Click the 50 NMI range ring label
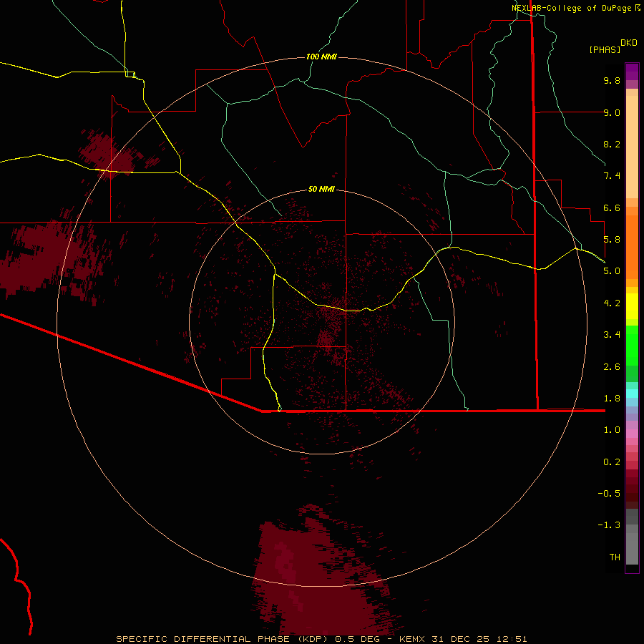 coord(321,189)
